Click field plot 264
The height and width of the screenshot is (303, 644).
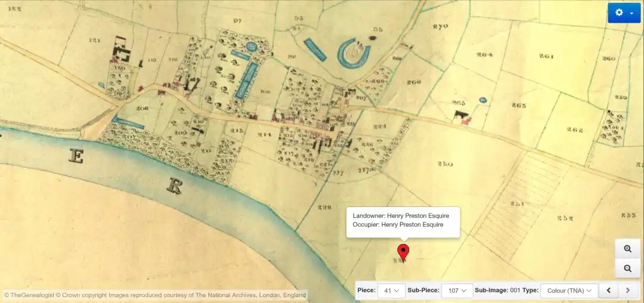coord(484,55)
